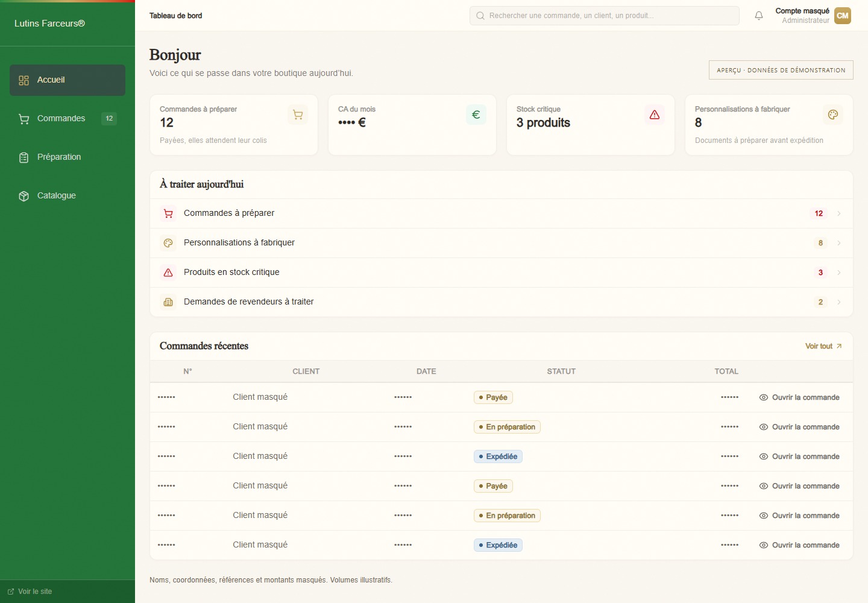This screenshot has height=603, width=868.
Task: Click the CM account avatar
Action: click(x=843, y=16)
